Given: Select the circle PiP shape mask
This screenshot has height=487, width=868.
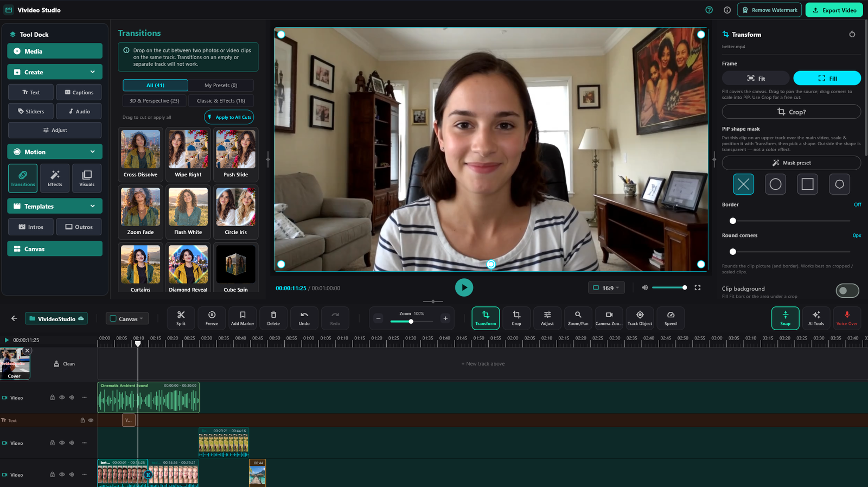Looking at the screenshot, I should tap(776, 184).
